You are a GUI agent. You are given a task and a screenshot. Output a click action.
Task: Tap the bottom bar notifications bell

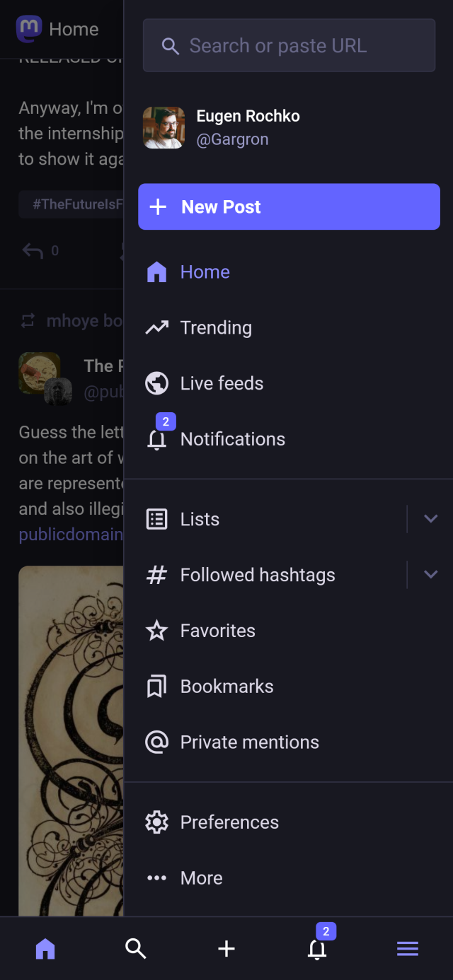click(317, 949)
